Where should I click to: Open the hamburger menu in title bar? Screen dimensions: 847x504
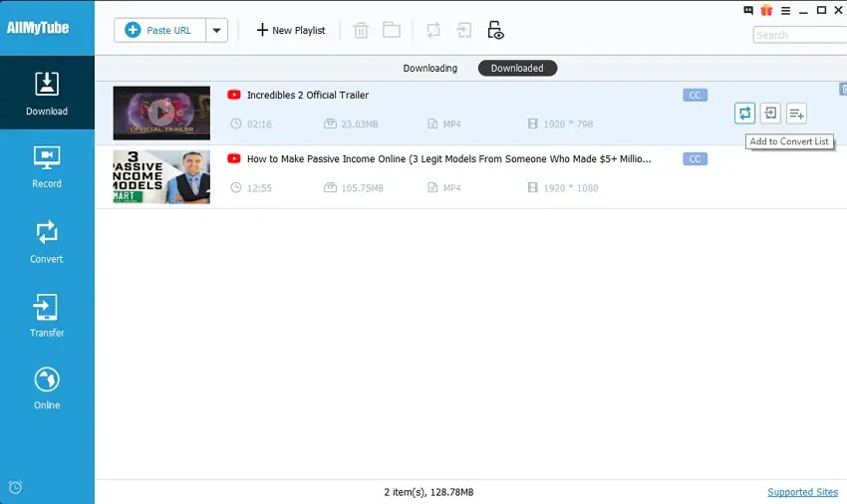coord(785,10)
